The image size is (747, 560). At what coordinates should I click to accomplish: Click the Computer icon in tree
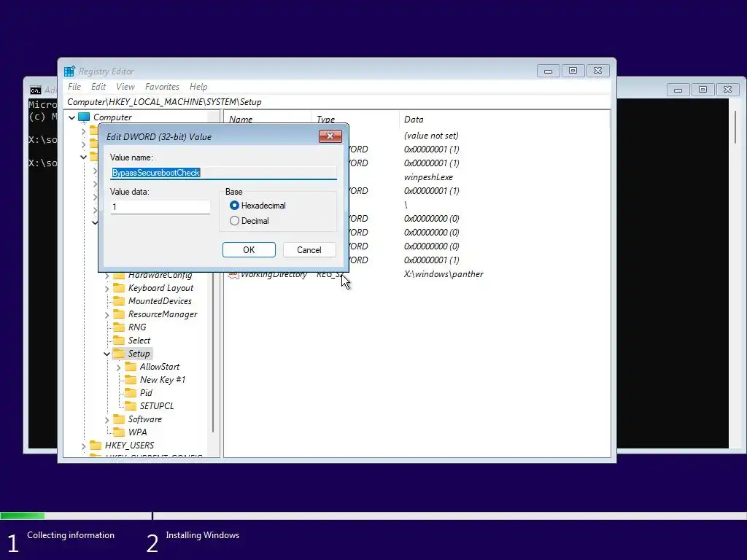(84, 117)
